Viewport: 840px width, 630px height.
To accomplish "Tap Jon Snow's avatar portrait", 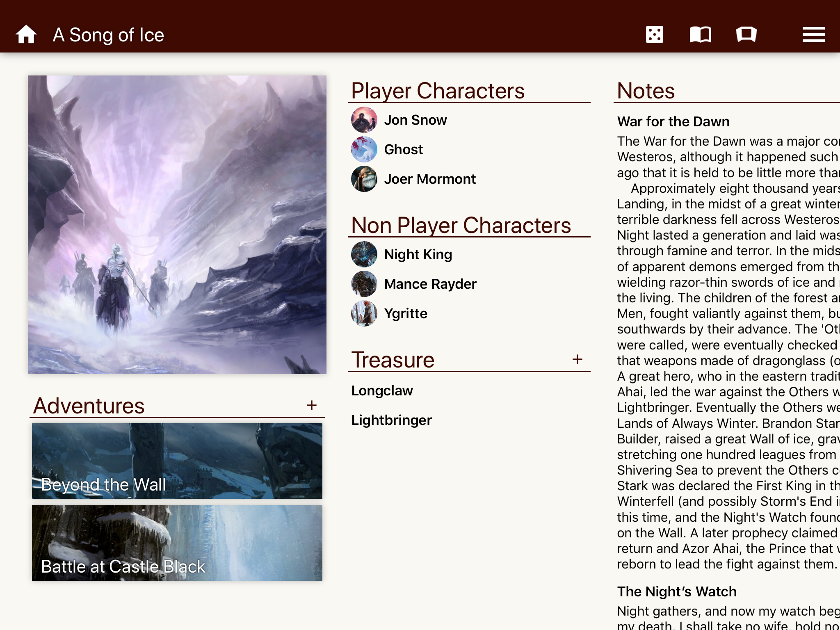I will pos(364,120).
